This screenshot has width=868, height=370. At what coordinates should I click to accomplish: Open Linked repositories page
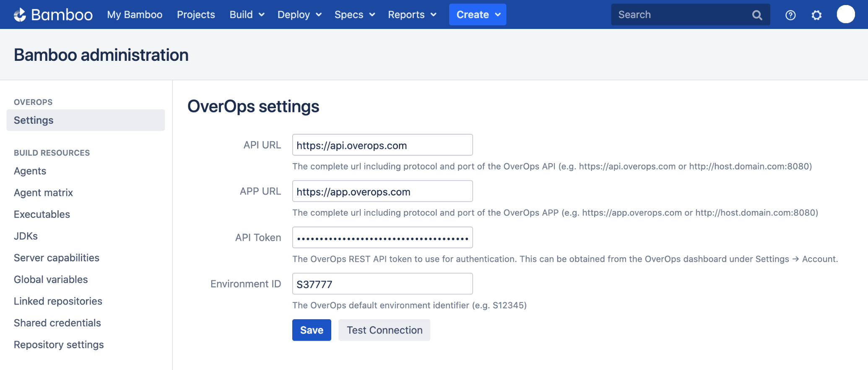pyautogui.click(x=58, y=301)
